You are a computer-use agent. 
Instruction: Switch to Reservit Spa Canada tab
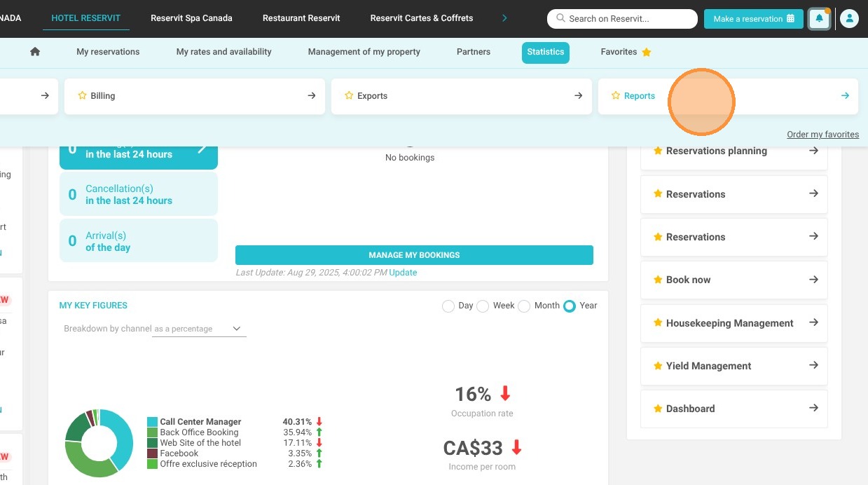[191, 18]
